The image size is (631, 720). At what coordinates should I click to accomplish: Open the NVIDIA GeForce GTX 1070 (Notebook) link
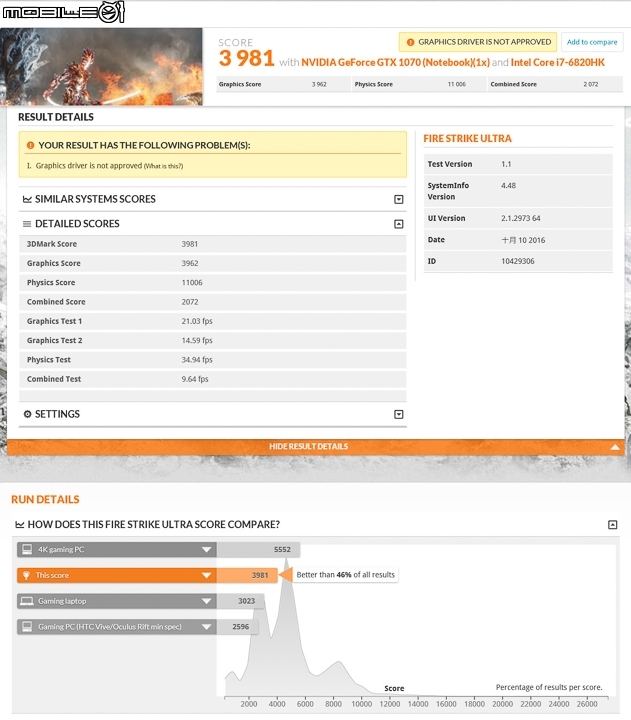pyautogui.click(x=395, y=62)
